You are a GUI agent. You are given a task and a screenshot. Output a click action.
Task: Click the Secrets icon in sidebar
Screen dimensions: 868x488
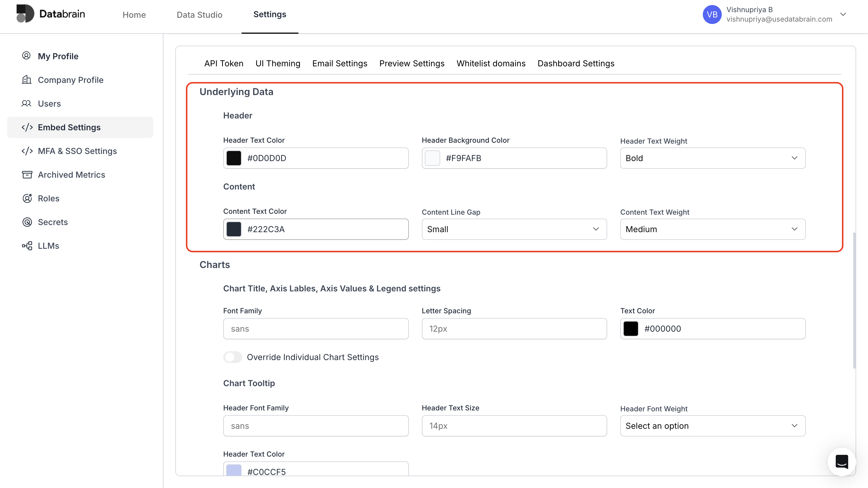pyautogui.click(x=27, y=222)
